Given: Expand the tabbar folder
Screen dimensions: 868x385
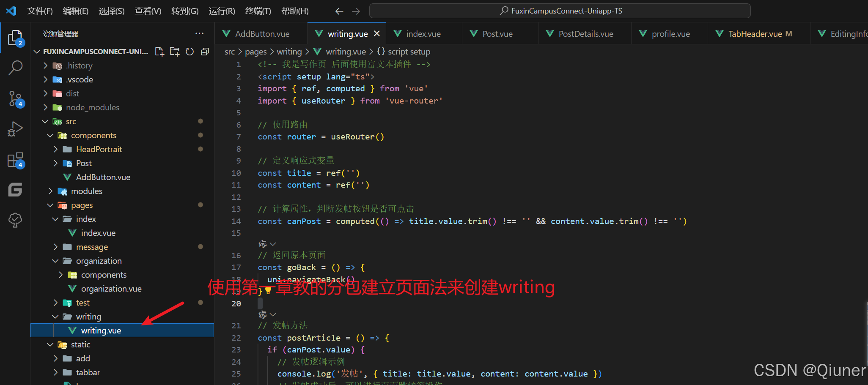Looking at the screenshot, I should [x=55, y=372].
